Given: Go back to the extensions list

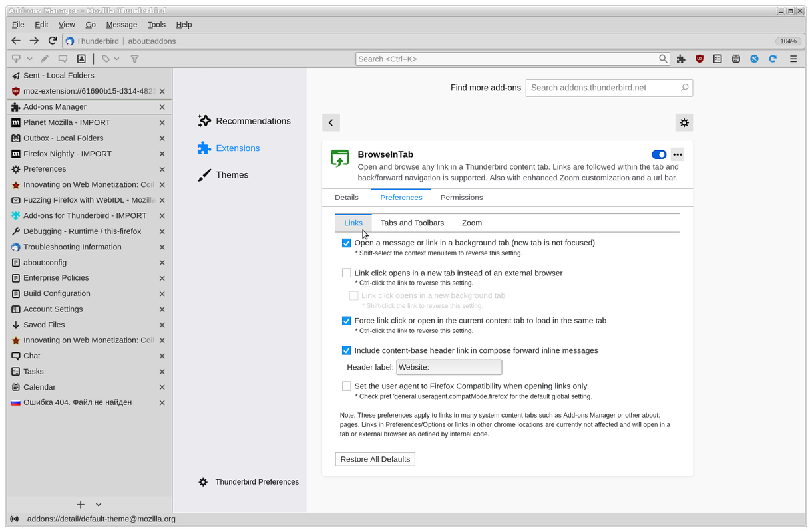Looking at the screenshot, I should (x=331, y=122).
